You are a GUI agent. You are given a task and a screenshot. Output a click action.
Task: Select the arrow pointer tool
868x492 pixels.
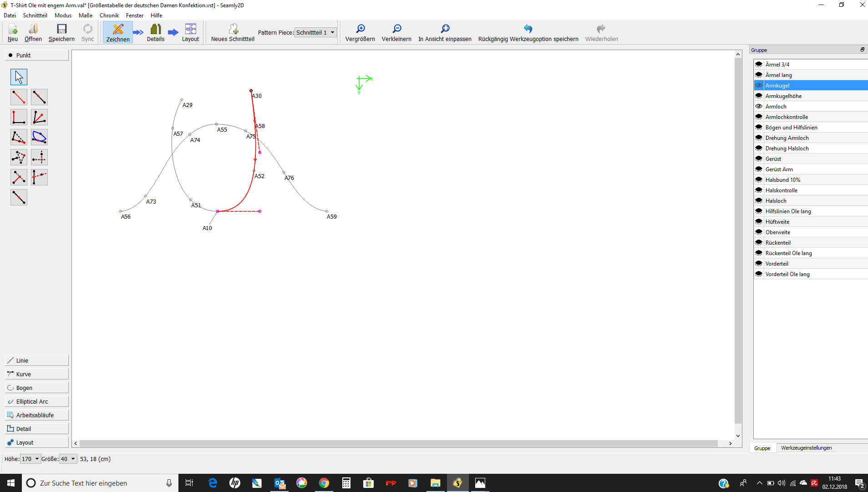[19, 77]
